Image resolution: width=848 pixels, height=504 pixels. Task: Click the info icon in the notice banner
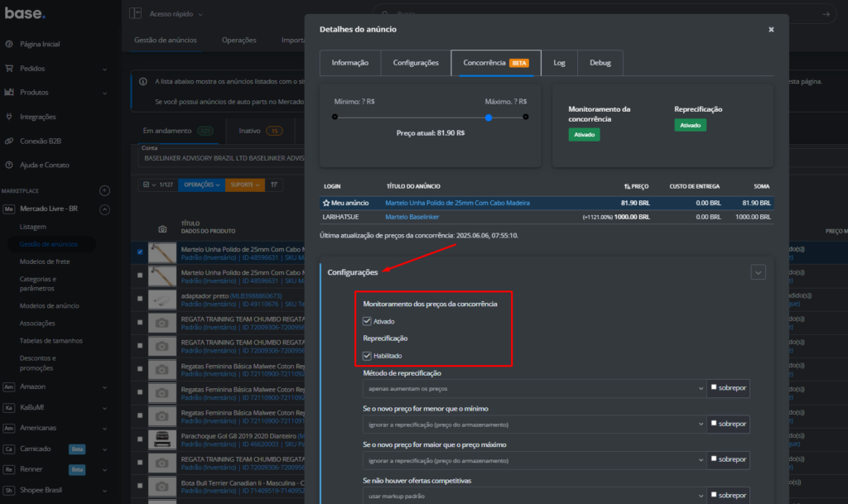click(143, 82)
